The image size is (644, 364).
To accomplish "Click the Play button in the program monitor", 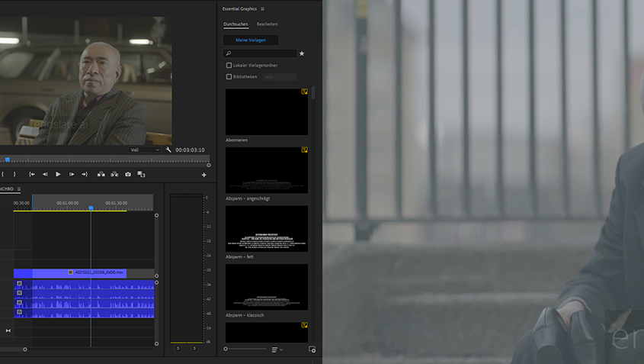I will (58, 174).
